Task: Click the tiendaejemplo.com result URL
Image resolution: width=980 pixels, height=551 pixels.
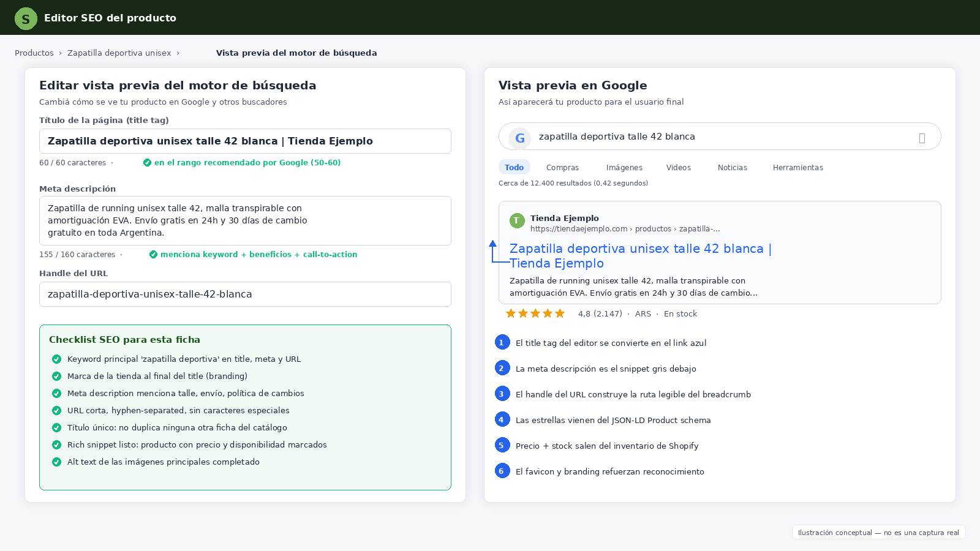Action: 625,229
